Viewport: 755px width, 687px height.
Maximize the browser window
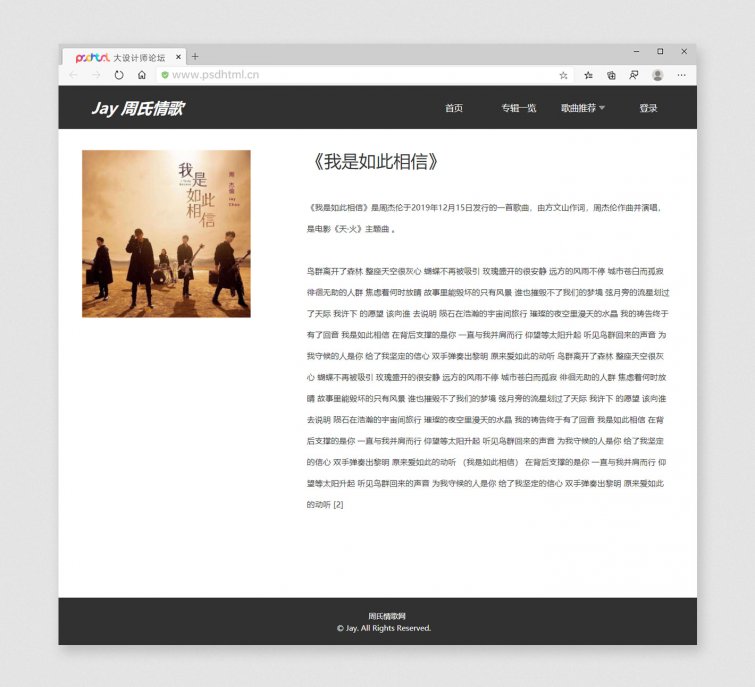660,52
